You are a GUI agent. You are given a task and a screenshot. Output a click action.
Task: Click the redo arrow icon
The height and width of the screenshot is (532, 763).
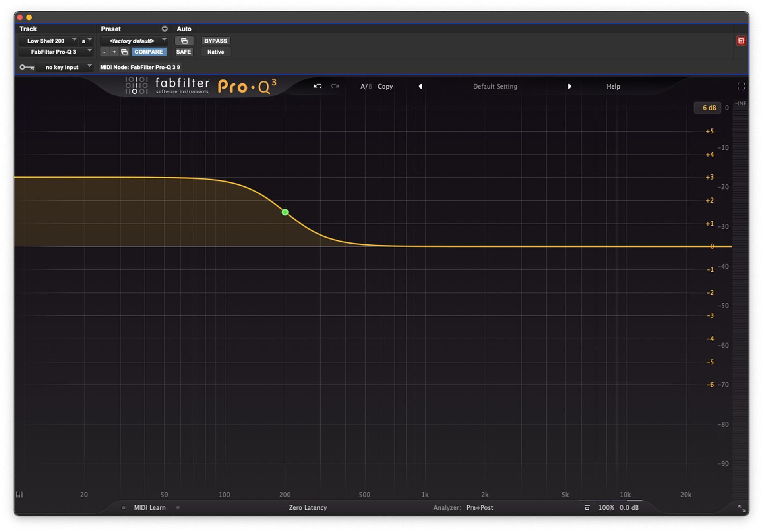335,86
